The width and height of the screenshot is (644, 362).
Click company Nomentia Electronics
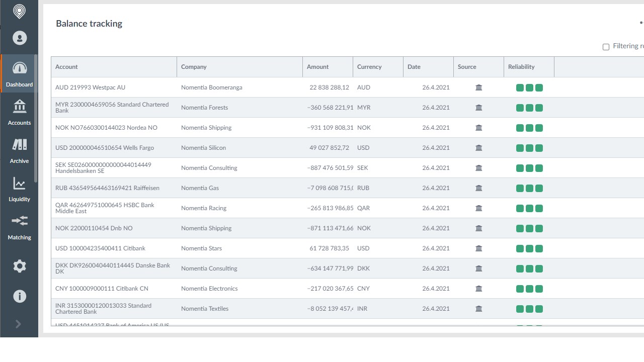coord(209,289)
